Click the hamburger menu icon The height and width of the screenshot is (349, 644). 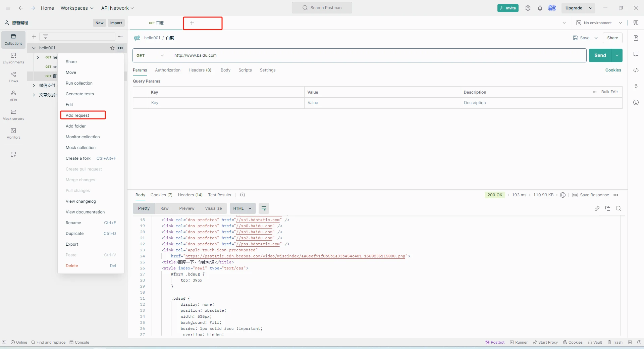pos(8,8)
